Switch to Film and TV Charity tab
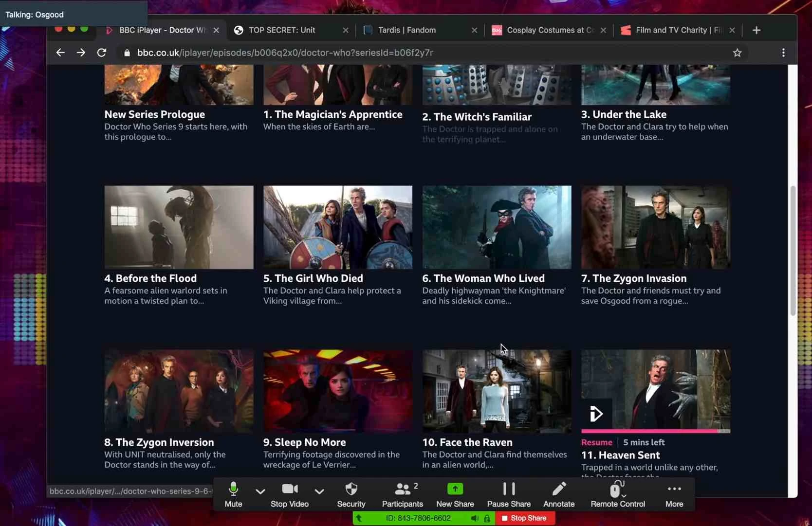 (x=679, y=30)
